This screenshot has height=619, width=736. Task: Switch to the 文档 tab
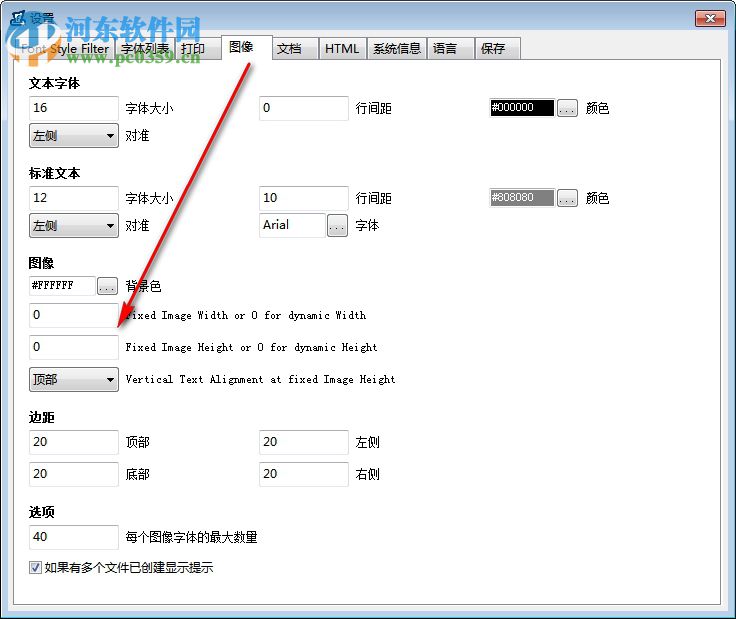295,49
